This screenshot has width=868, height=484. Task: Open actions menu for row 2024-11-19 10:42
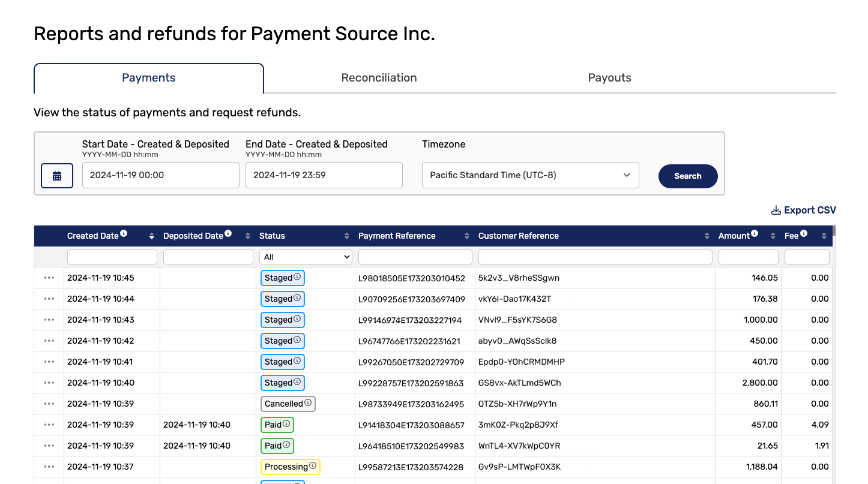point(49,341)
